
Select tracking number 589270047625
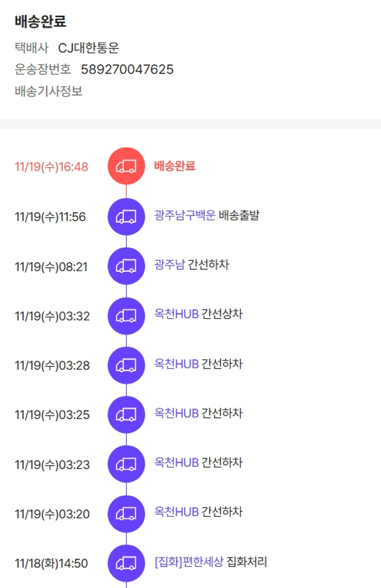coord(127,69)
